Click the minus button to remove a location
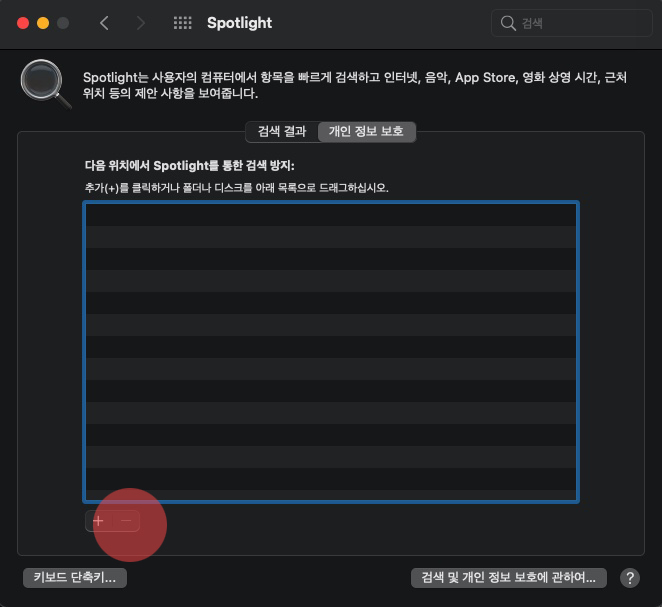Screen dimensions: 662x607 pos(126,521)
